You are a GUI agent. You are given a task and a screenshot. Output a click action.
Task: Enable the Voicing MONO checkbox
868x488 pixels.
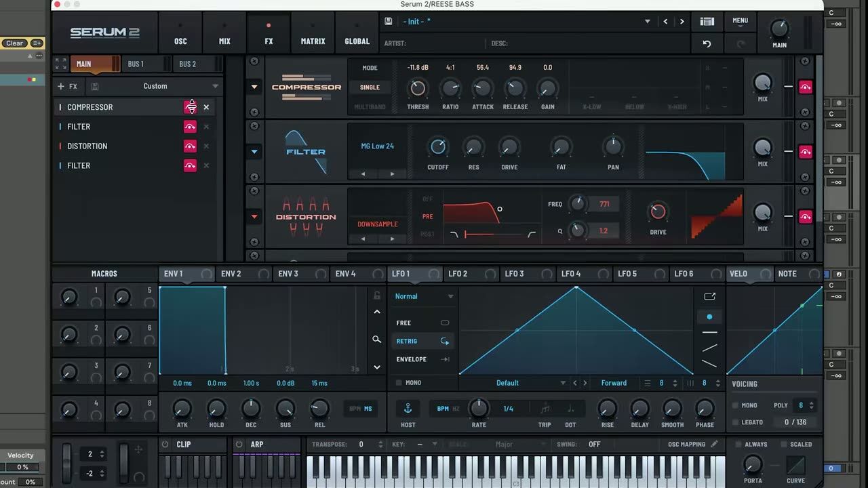pos(735,405)
